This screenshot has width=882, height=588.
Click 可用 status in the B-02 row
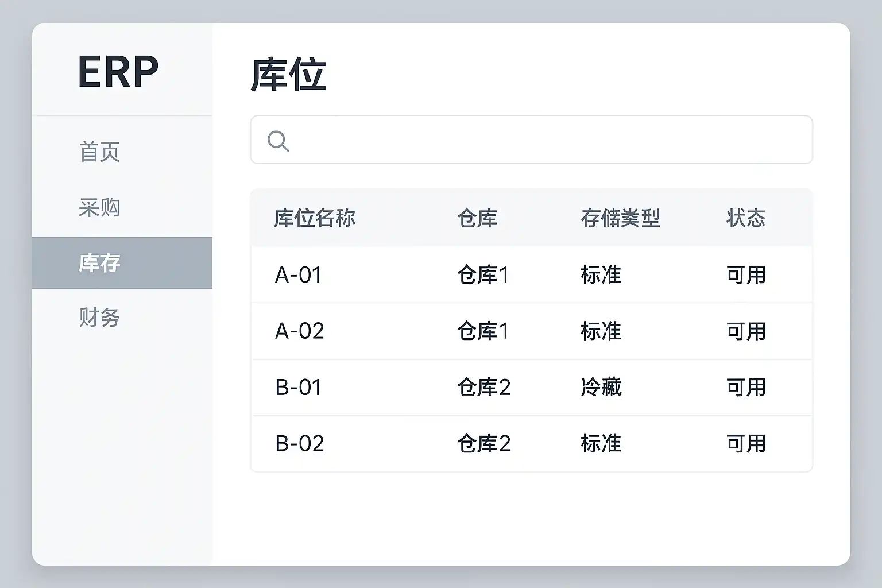tap(746, 444)
